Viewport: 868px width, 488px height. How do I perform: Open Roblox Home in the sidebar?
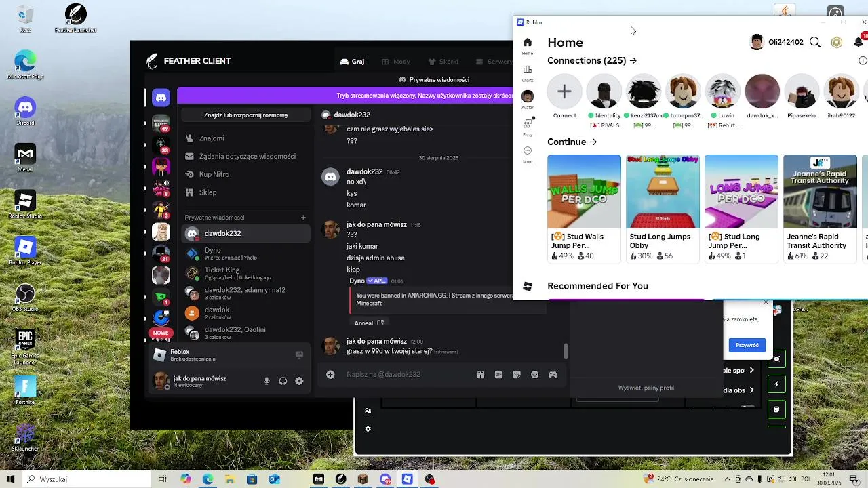527,45
